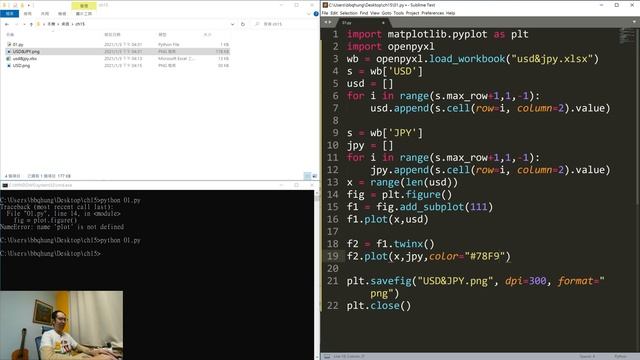Viewport: 640px width, 360px height.
Task: Click the ch15 breadcrumb in address bar
Action: pyautogui.click(x=80, y=24)
